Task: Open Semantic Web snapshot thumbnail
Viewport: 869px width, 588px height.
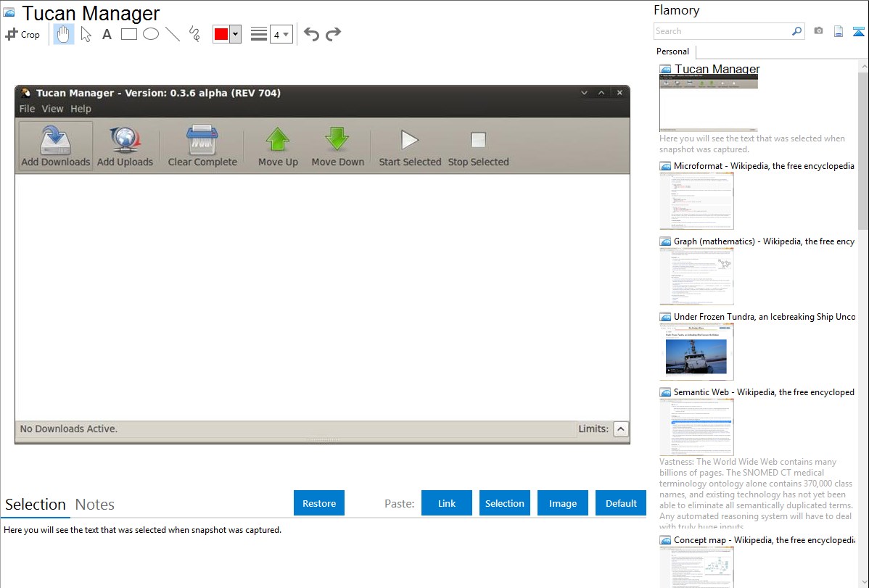Action: click(696, 427)
